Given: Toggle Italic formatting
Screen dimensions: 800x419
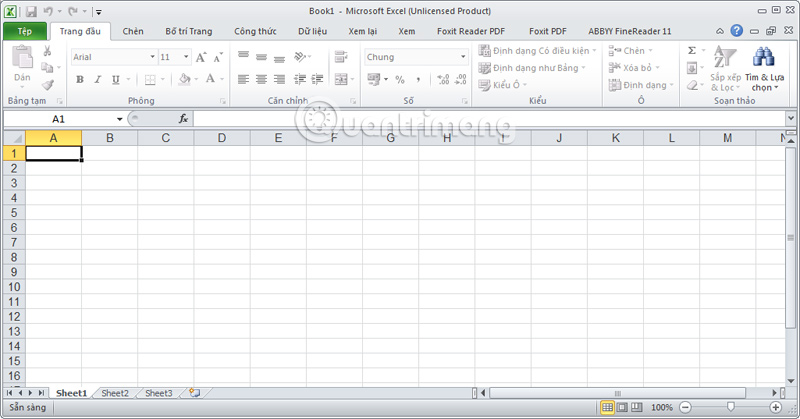Looking at the screenshot, I should coord(97,79).
